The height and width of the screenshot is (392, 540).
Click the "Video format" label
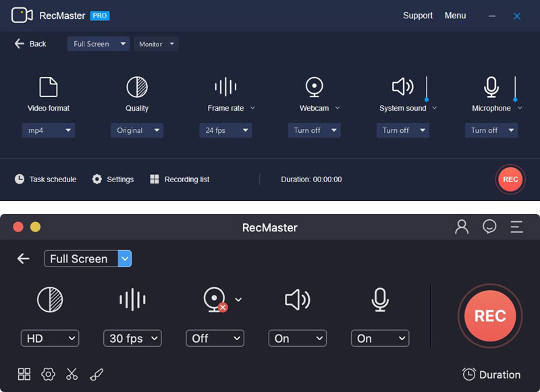pos(49,108)
